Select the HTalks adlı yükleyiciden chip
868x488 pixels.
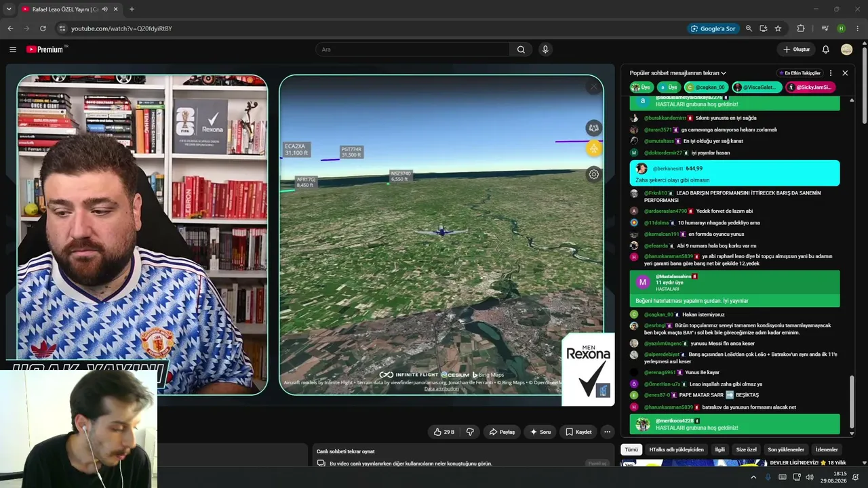click(x=676, y=449)
